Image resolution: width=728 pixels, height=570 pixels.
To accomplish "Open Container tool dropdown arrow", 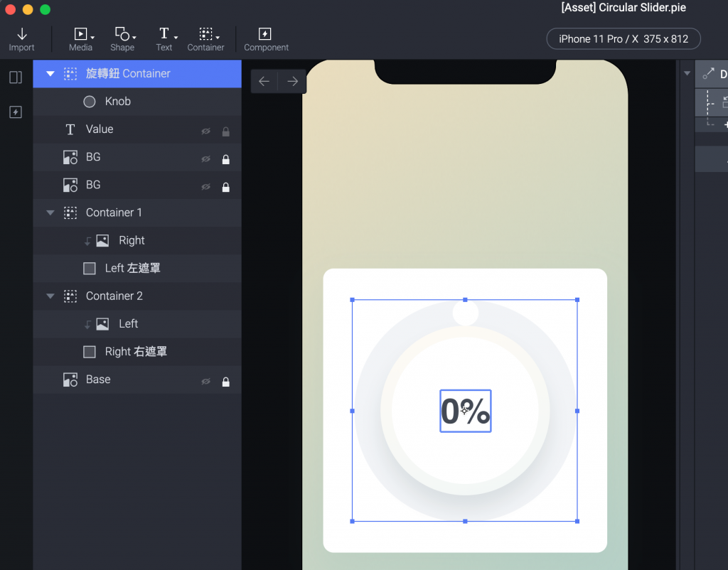I will 218,37.
